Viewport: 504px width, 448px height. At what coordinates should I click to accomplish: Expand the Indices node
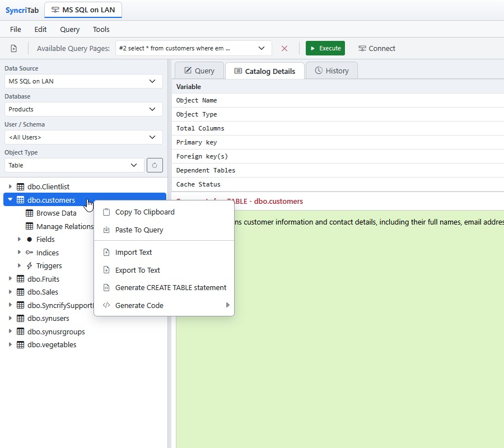click(19, 253)
